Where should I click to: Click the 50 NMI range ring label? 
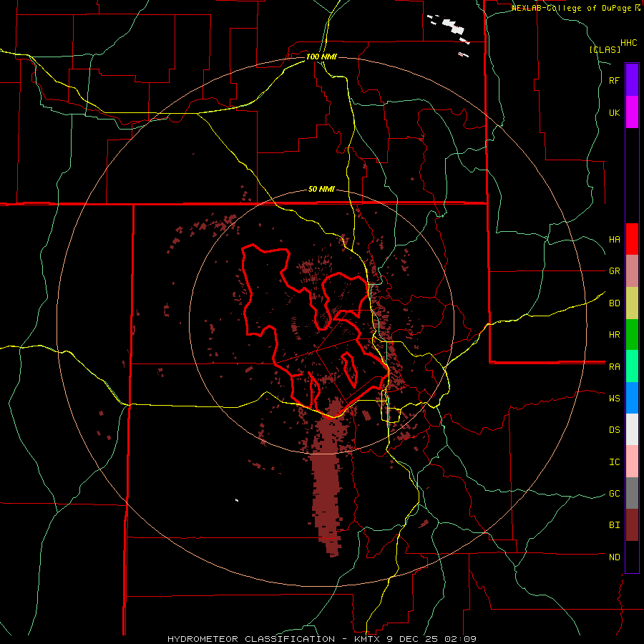coord(321,189)
